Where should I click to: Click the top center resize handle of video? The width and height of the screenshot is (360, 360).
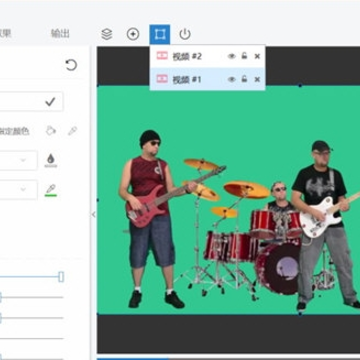[300, 86]
